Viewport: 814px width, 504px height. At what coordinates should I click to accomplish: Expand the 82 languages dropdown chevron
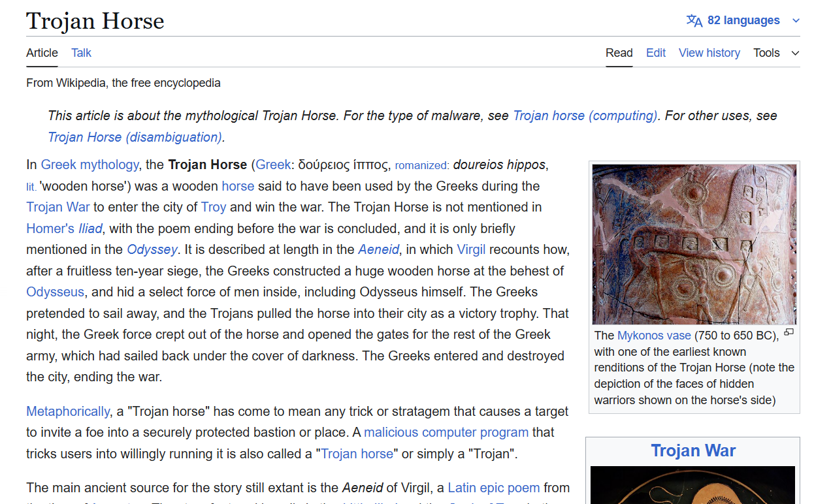796,21
